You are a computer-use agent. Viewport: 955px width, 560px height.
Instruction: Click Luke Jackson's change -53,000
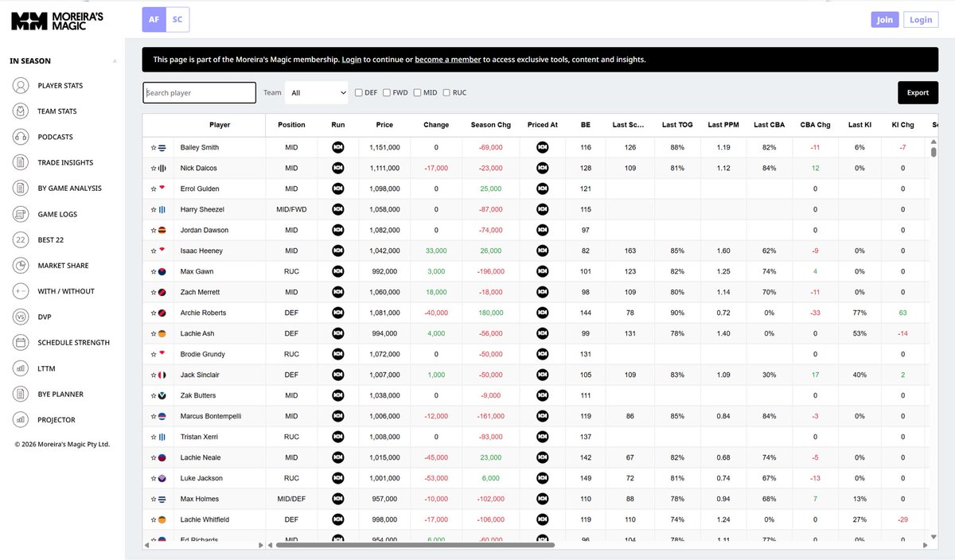click(435, 478)
